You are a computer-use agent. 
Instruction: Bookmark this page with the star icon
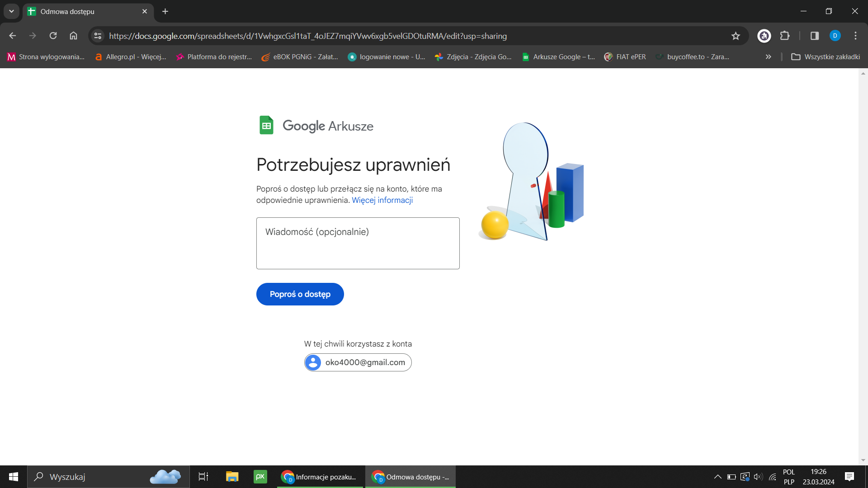736,36
